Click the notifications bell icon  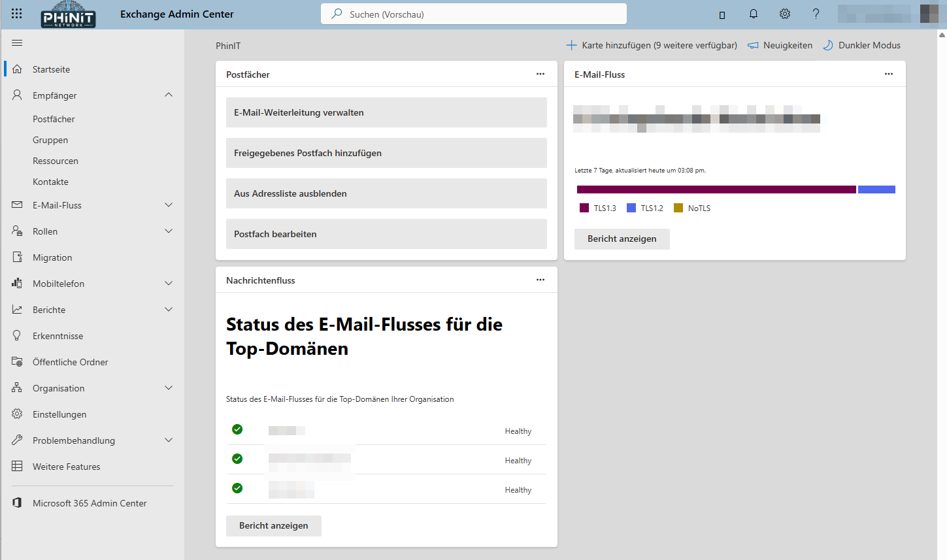(x=754, y=14)
